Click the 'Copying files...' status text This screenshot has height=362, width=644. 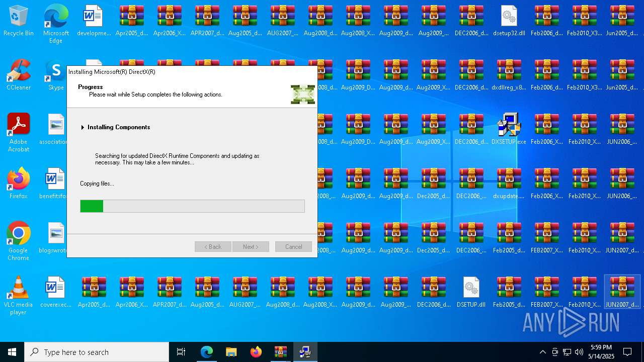point(97,184)
